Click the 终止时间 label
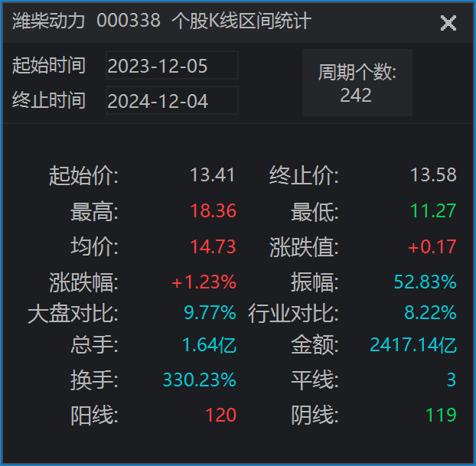 (48, 100)
